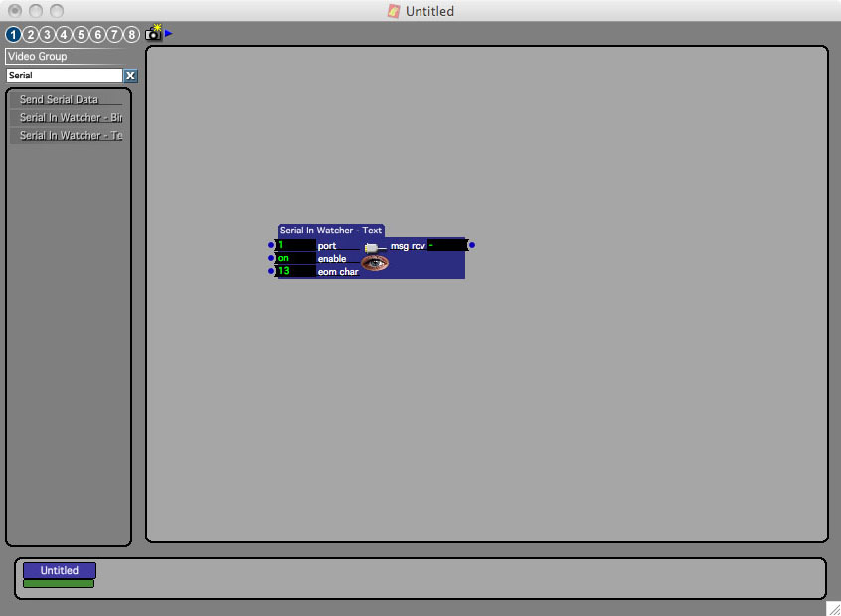Clear the Serial search filter with X
Screen dimensions: 841x616
point(130,76)
